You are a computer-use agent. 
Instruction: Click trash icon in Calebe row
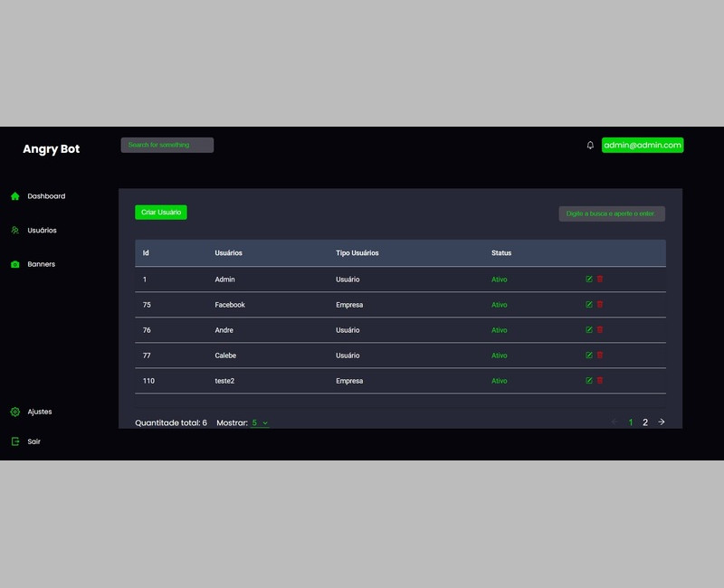[600, 356]
